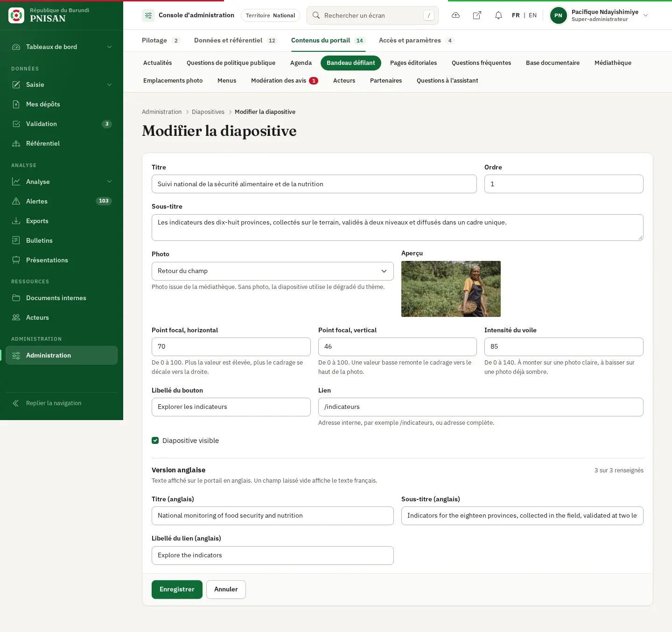Expand the Analyse sidebar section
Viewport: 672px width, 632px height.
(62, 182)
